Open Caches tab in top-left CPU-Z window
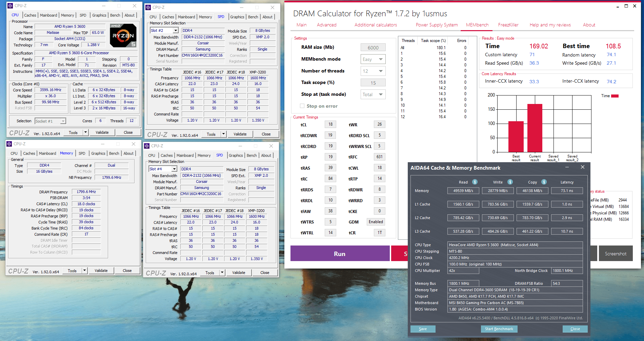The image size is (644, 341). (30, 15)
